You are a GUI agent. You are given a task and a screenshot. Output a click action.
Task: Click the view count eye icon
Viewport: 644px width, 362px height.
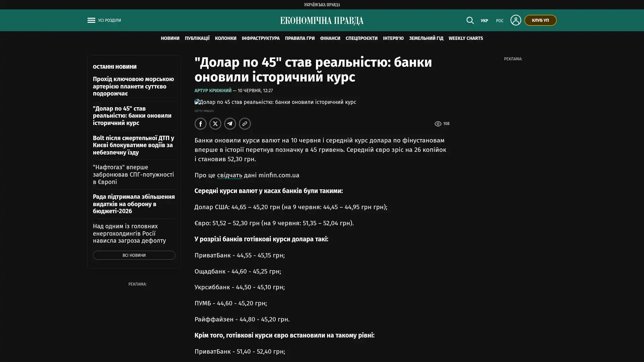coord(438,124)
